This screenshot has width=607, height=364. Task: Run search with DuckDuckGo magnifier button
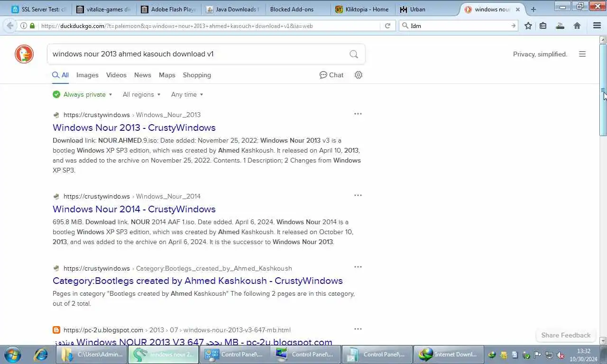pos(354,54)
